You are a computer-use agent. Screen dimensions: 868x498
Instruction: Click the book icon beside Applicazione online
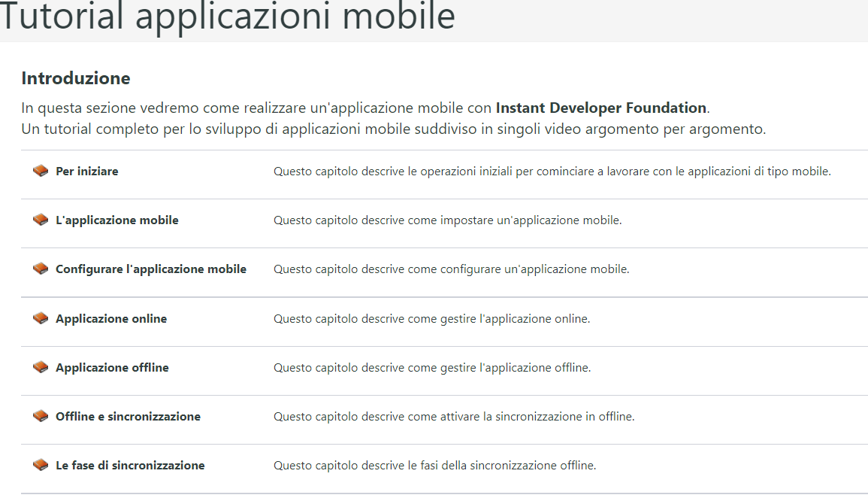pyautogui.click(x=41, y=319)
